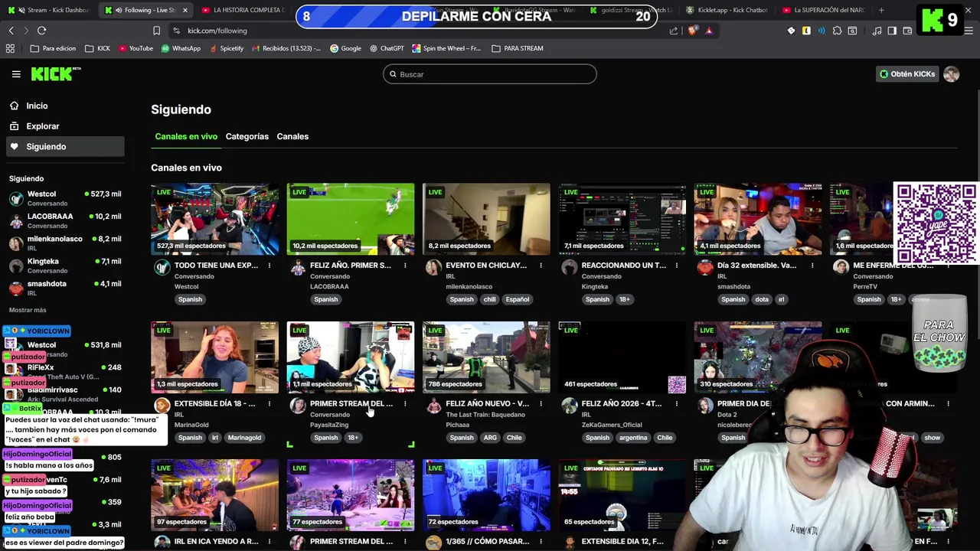Click the share icon in the address bar
980x551 pixels.
point(674,31)
